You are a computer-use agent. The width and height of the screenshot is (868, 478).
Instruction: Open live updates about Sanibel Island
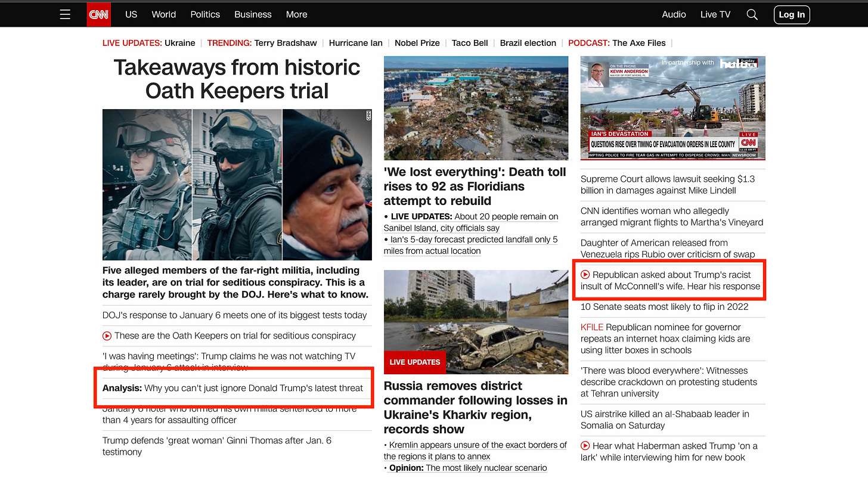pos(471,222)
